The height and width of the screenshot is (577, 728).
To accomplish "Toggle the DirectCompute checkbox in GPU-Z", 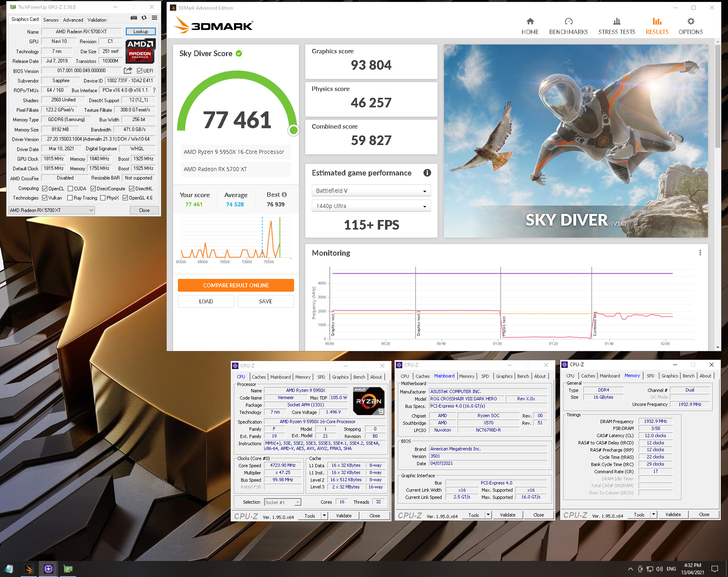I will [93, 188].
